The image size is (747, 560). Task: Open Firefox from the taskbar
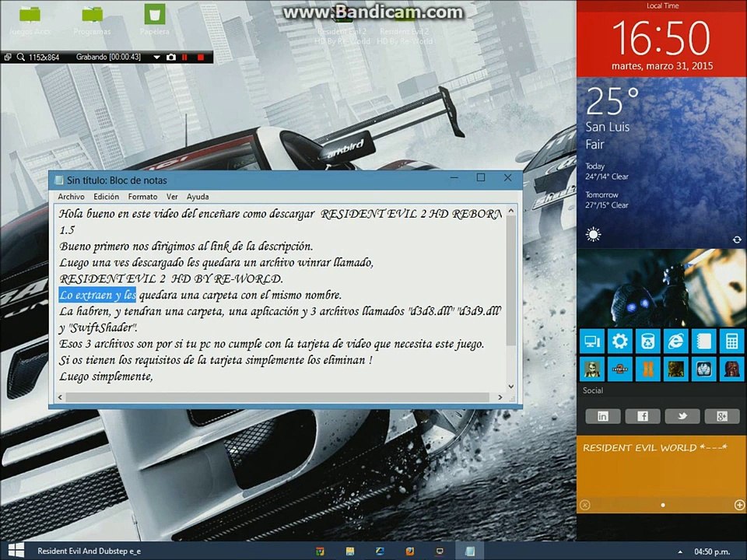409,551
